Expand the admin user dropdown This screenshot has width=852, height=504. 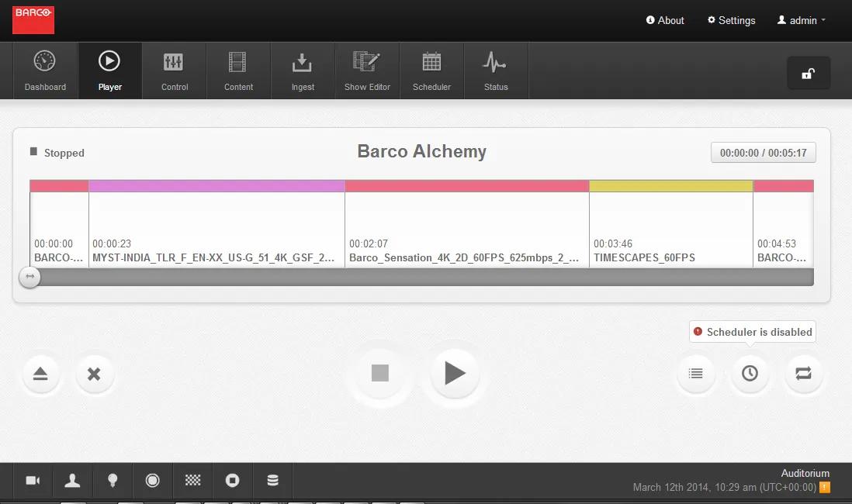pyautogui.click(x=802, y=21)
